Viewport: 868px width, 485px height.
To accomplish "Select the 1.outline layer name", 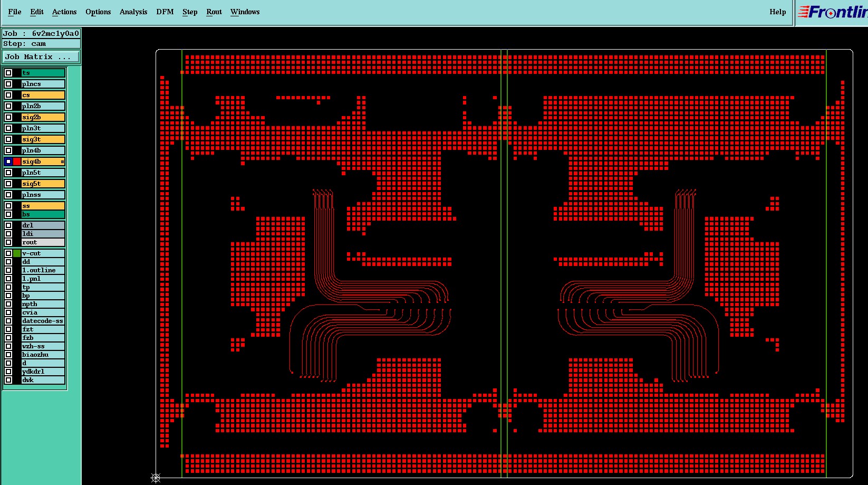I will [x=43, y=270].
